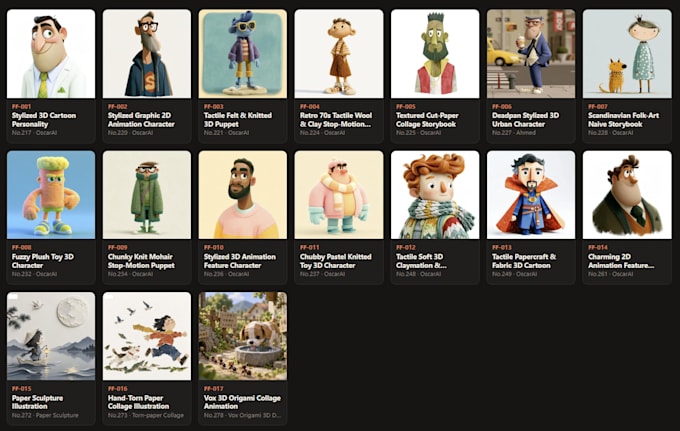The image size is (680, 431).
Task: Click the 'No.248 · OscarAI' subtitle
Action: (x=418, y=274)
